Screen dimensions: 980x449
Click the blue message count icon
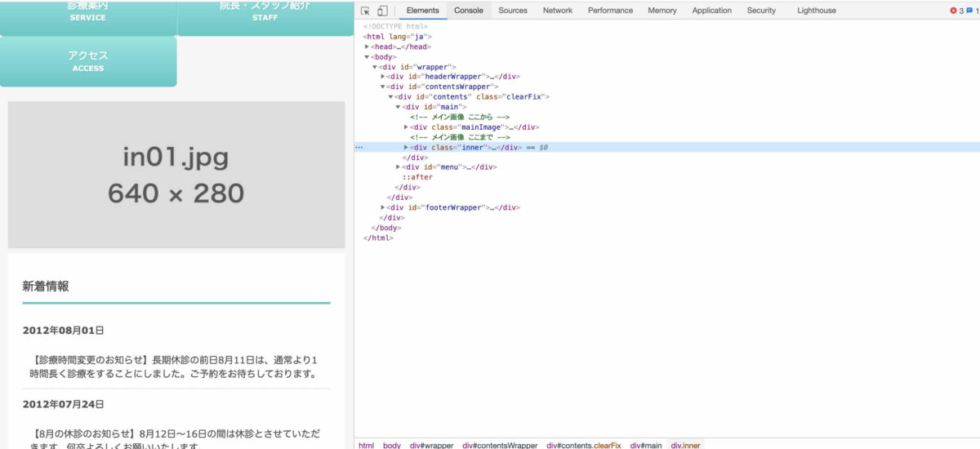969,11
